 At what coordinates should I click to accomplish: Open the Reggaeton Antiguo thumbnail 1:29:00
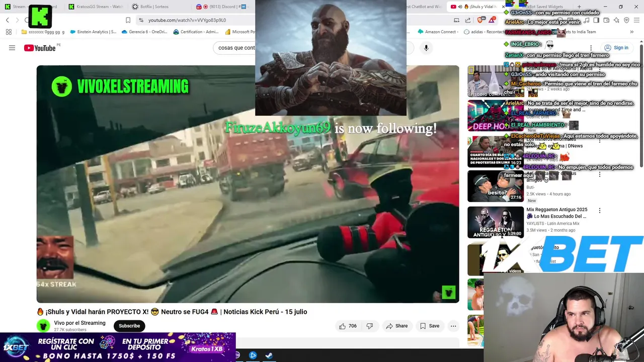tap(496, 222)
